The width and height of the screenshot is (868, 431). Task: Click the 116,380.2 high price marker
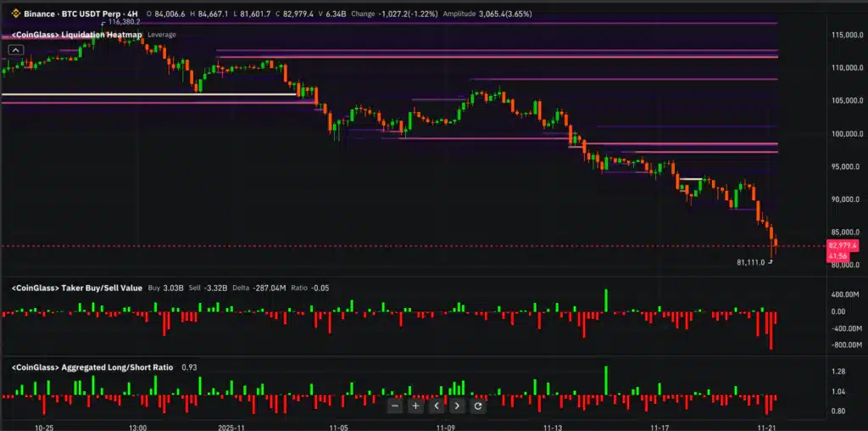[125, 22]
